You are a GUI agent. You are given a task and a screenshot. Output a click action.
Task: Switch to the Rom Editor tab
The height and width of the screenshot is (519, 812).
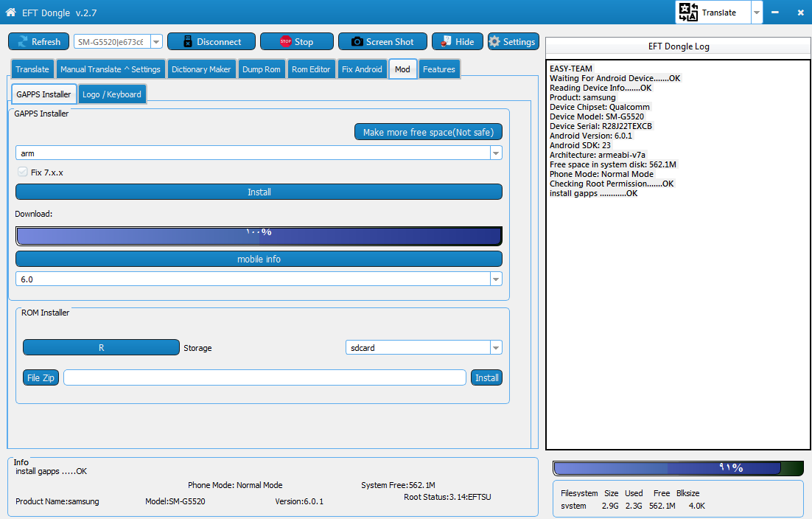tap(311, 69)
